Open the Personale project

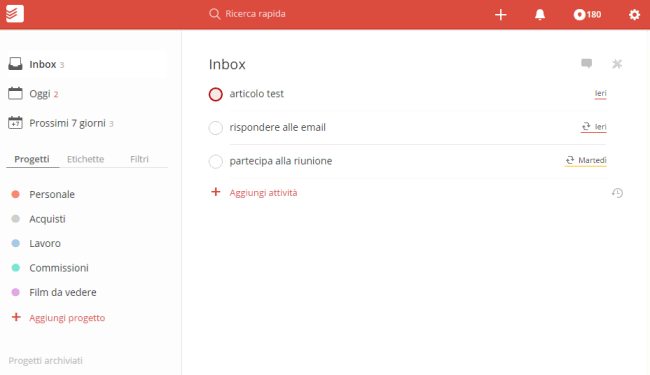pos(52,194)
